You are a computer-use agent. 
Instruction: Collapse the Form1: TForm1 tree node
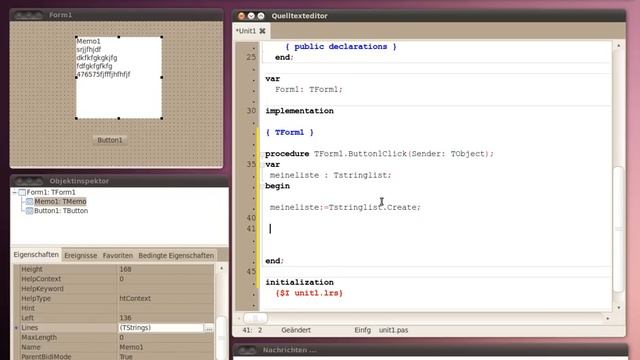point(15,192)
